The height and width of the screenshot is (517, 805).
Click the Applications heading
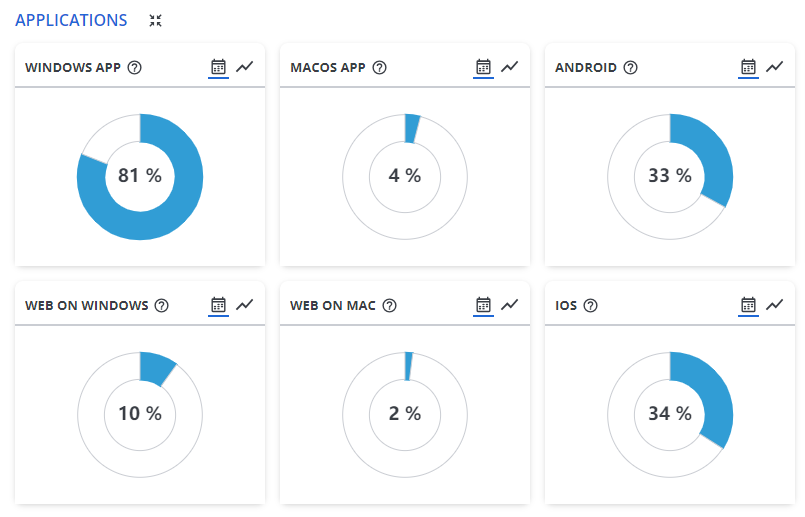click(x=71, y=20)
